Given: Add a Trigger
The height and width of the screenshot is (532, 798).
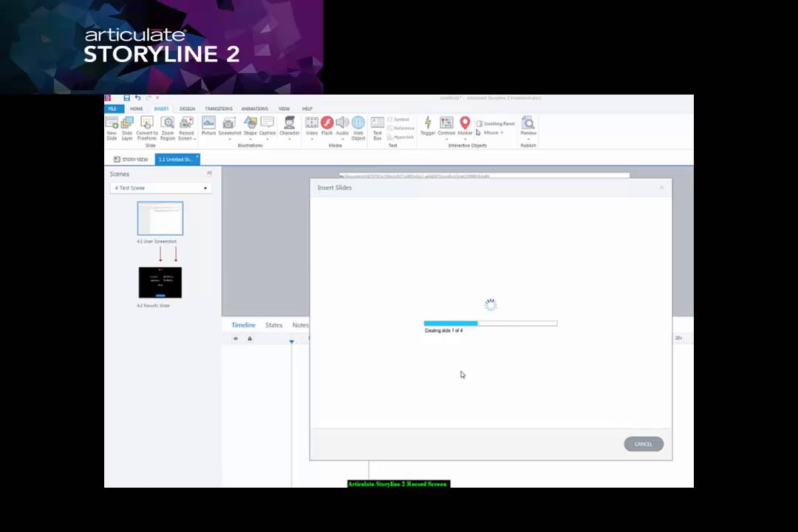Looking at the screenshot, I should point(428,126).
